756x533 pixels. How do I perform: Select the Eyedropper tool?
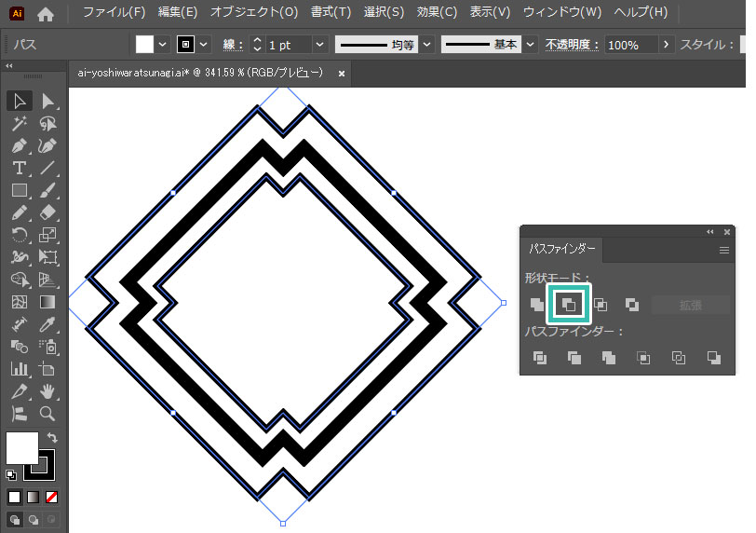pyautogui.click(x=47, y=324)
